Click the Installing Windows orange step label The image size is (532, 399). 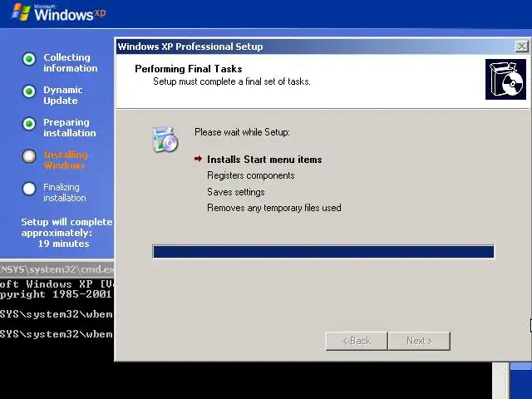point(66,160)
